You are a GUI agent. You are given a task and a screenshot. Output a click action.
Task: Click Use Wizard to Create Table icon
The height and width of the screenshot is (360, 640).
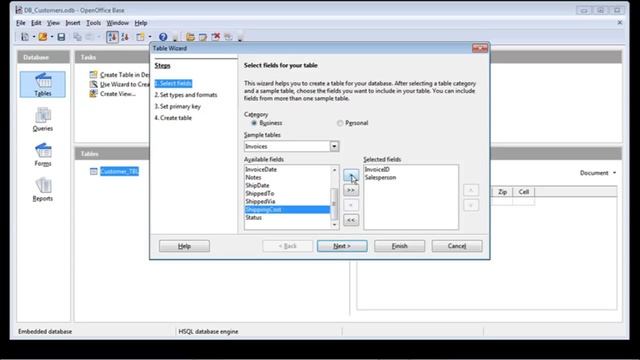click(x=93, y=84)
